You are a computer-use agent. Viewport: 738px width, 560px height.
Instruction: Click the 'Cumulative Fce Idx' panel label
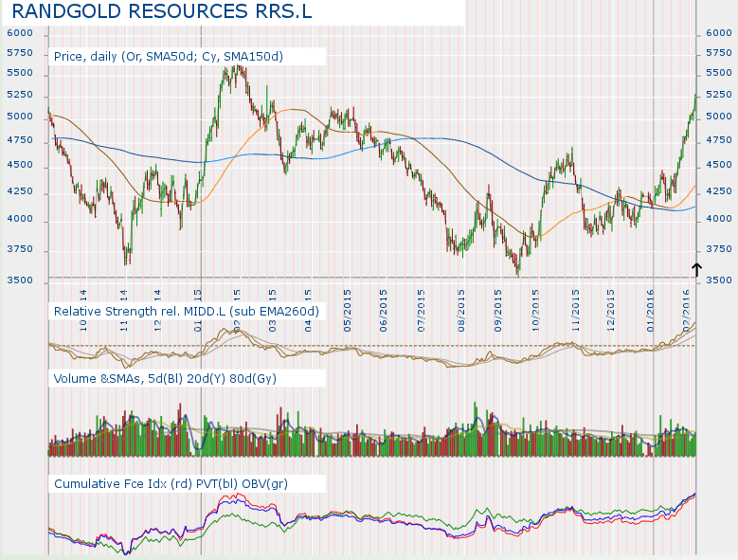tap(171, 483)
